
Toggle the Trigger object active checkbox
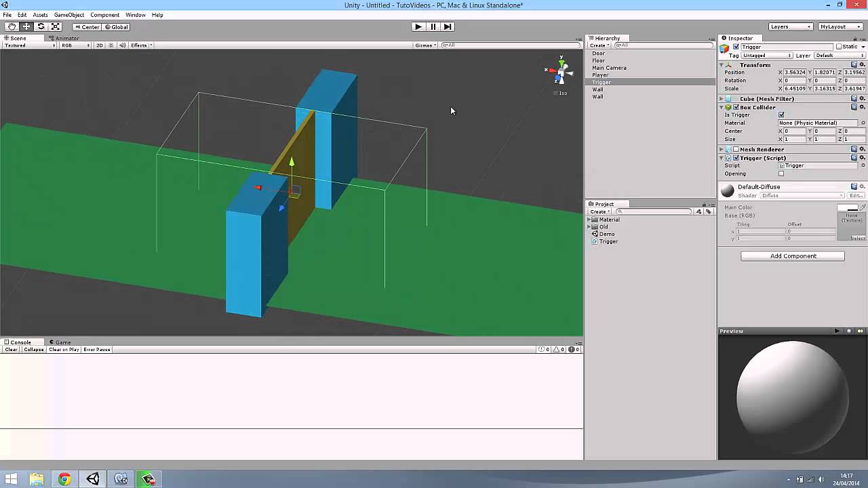[x=736, y=47]
